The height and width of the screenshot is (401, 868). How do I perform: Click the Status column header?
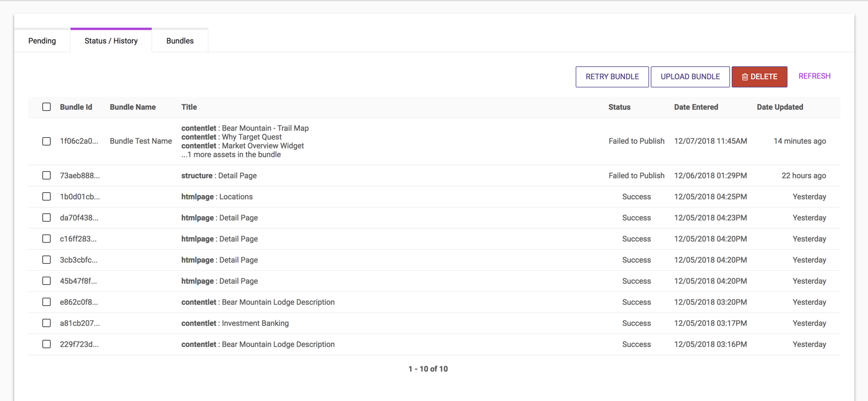tap(619, 107)
